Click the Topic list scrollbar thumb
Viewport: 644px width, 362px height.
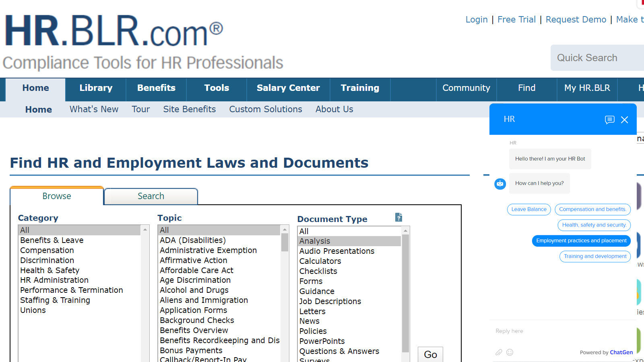[x=285, y=243]
